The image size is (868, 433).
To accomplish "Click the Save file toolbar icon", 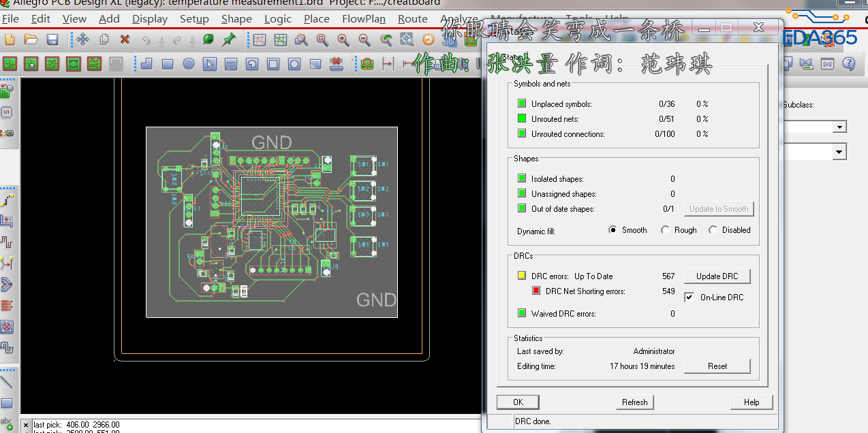I will [x=52, y=39].
